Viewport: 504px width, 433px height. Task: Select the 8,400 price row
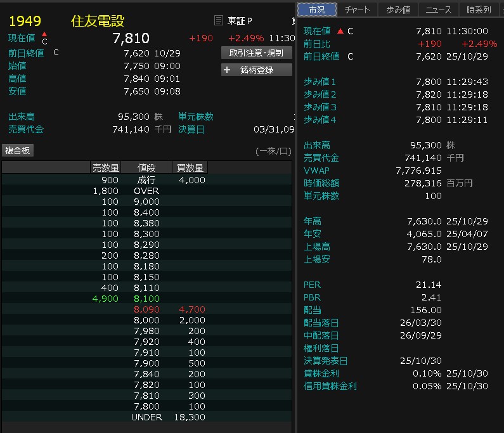[146, 212]
